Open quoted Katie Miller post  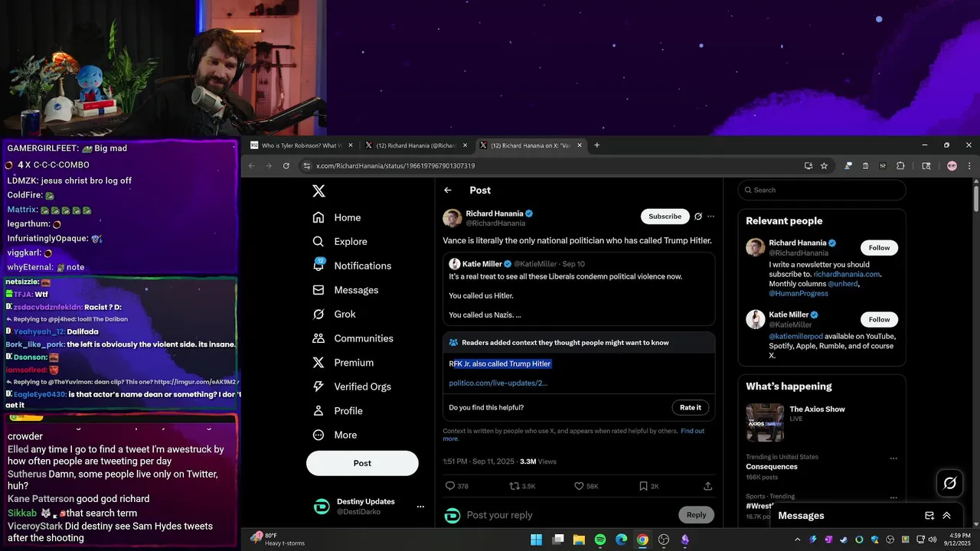pyautogui.click(x=579, y=289)
